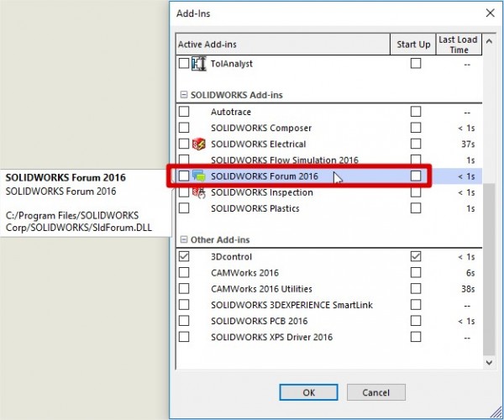Check TolAnalyst Start Up box
This screenshot has width=504, height=420.
(416, 63)
